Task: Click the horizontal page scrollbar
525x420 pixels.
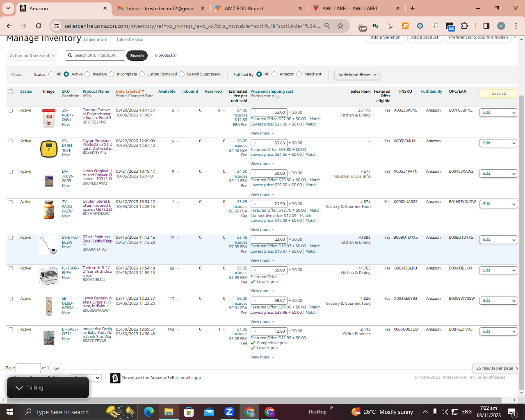Action: pyautogui.click(x=254, y=400)
